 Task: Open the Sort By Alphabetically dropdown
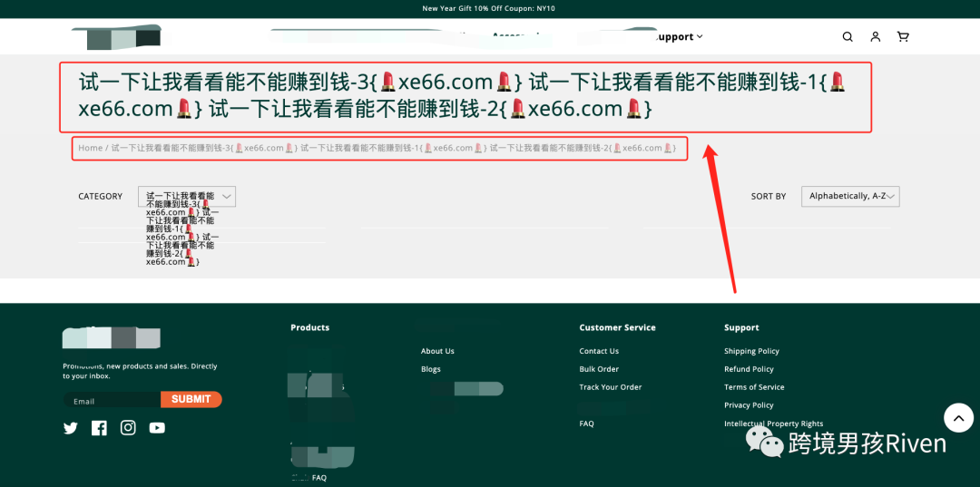click(850, 196)
